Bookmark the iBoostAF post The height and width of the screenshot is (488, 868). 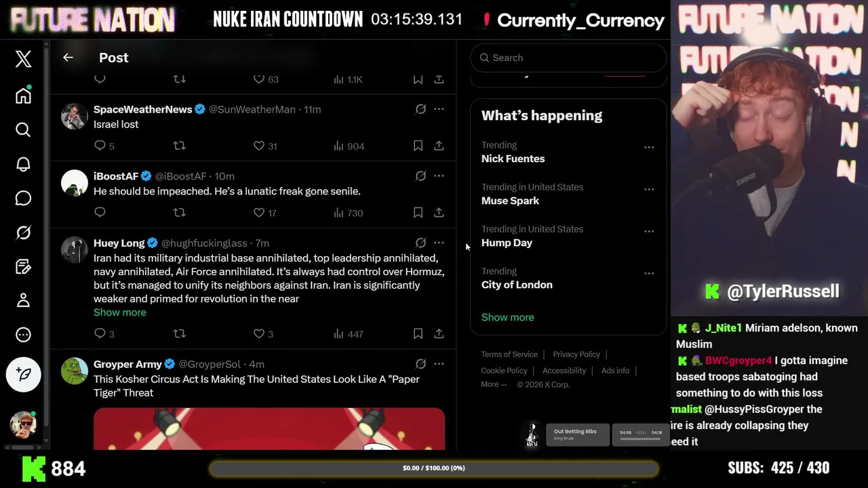[418, 213]
